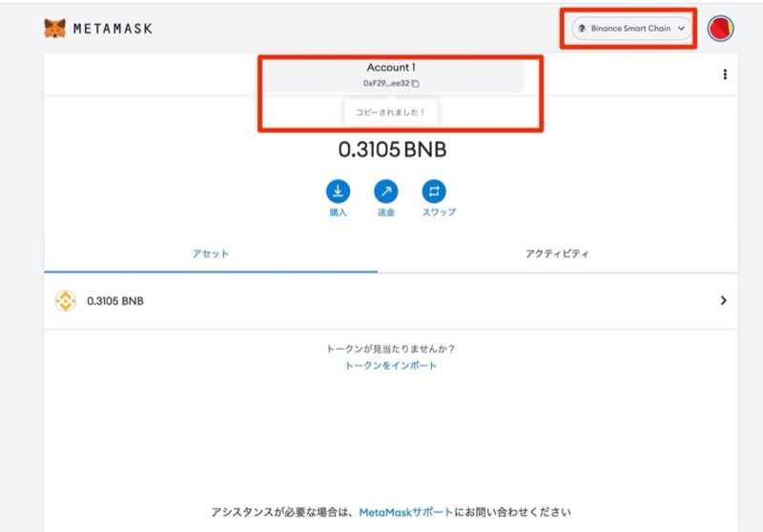
Task: Click the トークンが見当たりませんか? text
Action: pyautogui.click(x=390, y=349)
